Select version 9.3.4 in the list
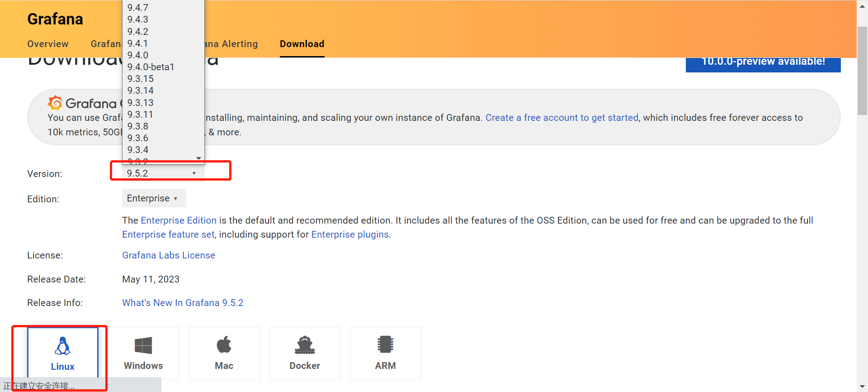The height and width of the screenshot is (392, 868). point(138,150)
